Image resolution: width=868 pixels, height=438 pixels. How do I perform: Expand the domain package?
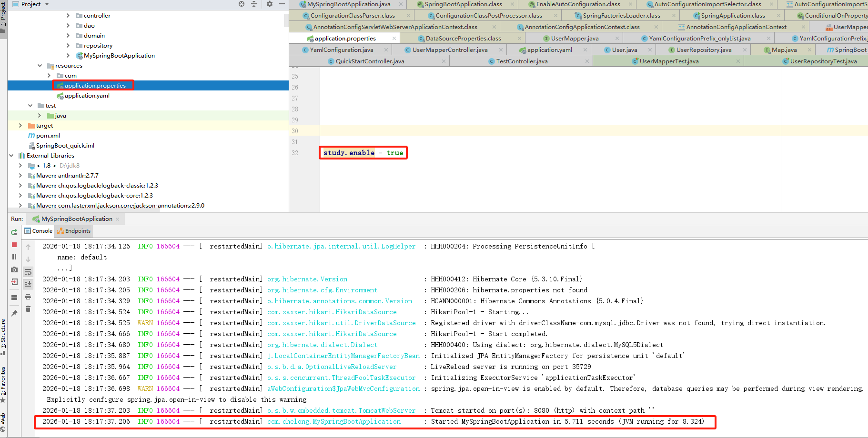coord(68,36)
